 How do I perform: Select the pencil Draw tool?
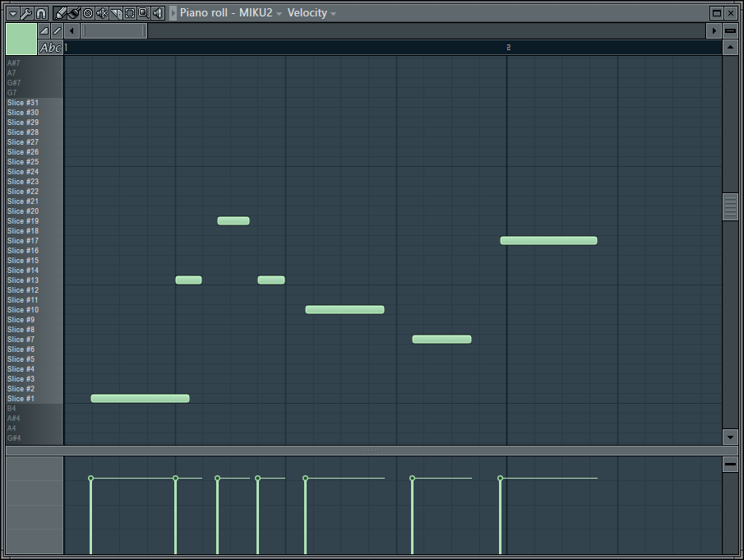coord(60,13)
